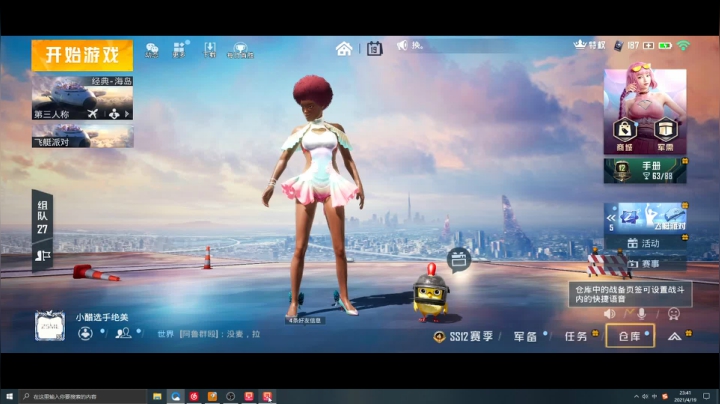
Task: Open the 任务 missions tab
Action: [x=576, y=337]
